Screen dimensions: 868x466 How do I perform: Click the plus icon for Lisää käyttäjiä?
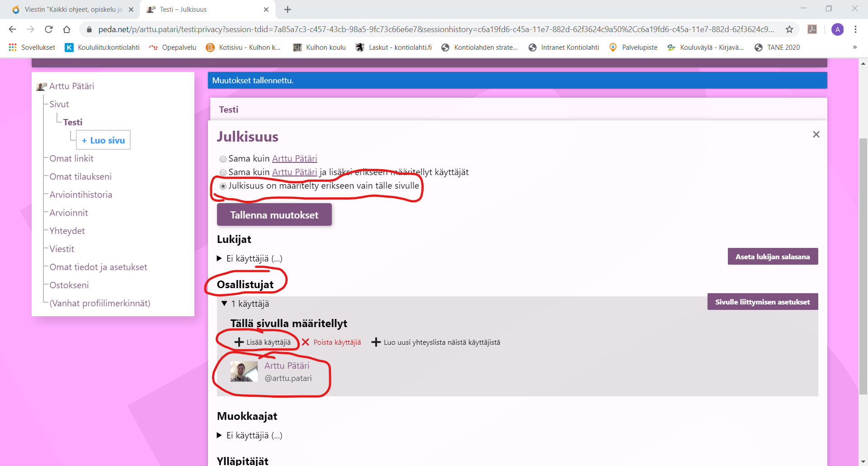(239, 342)
